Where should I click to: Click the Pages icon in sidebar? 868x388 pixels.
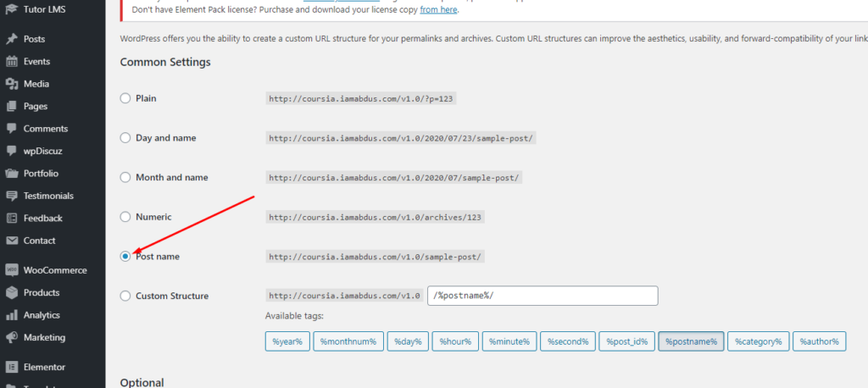point(11,106)
